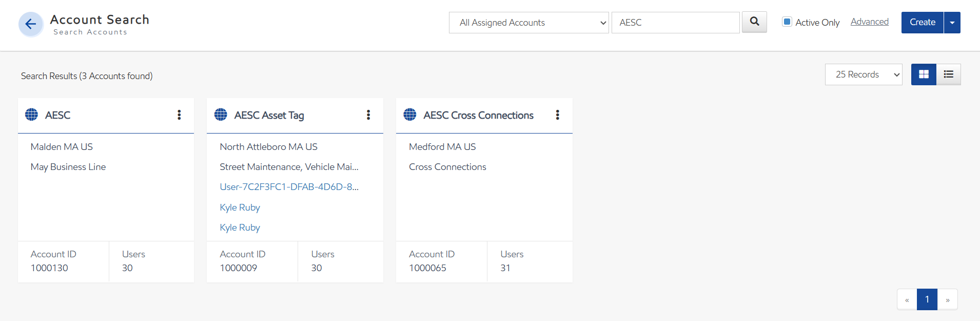Open the All Assigned Accounts dropdown
This screenshot has width=980, height=321.
pyautogui.click(x=529, y=23)
